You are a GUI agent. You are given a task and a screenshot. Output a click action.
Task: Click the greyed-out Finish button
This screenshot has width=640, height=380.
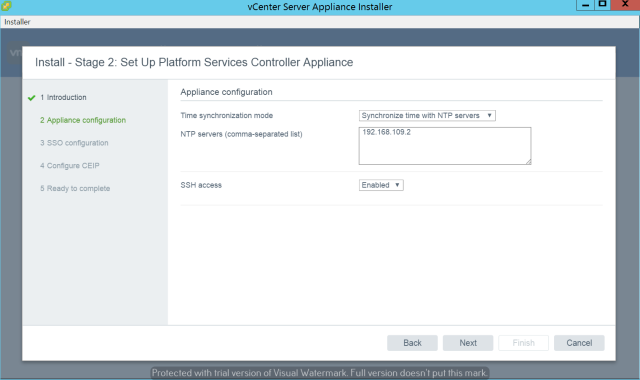coord(523,343)
